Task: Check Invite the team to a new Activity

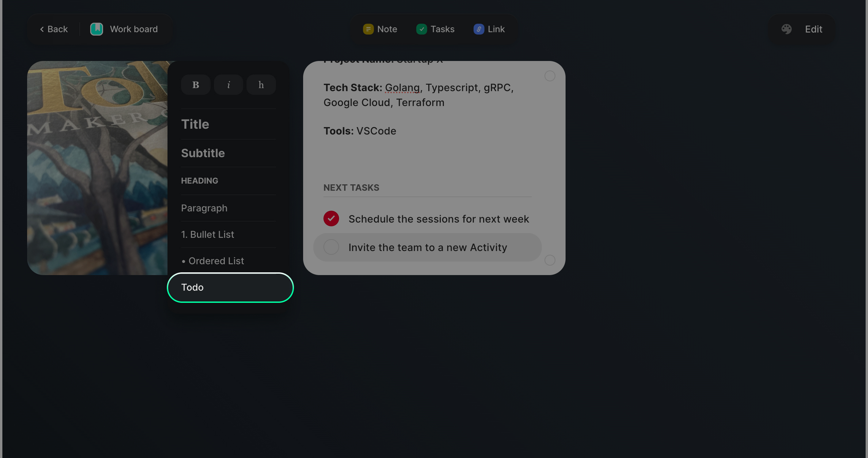Action: click(x=331, y=247)
